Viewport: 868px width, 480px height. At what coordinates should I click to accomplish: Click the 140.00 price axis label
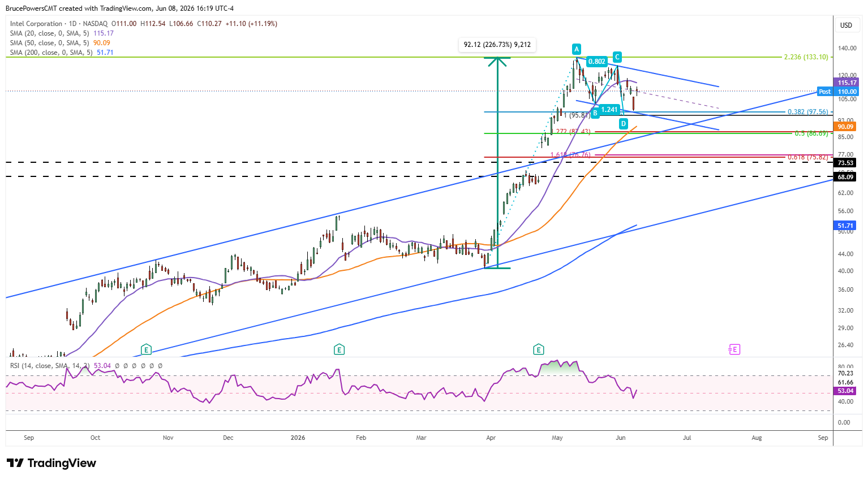pyautogui.click(x=847, y=49)
